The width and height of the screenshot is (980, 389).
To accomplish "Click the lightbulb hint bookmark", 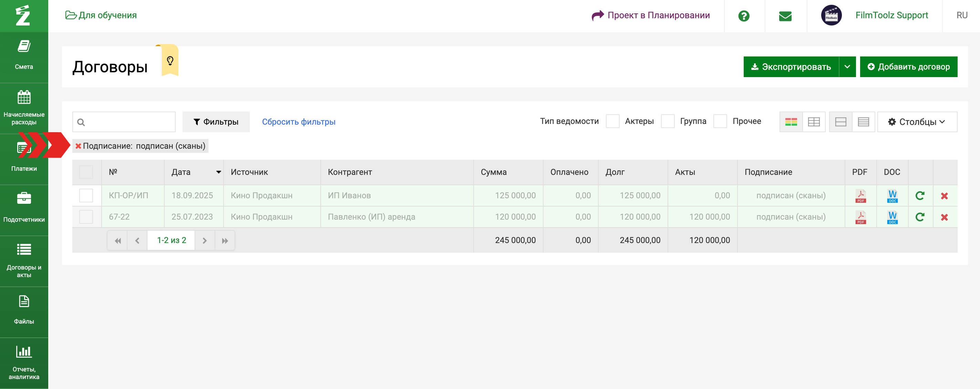I will click(170, 61).
